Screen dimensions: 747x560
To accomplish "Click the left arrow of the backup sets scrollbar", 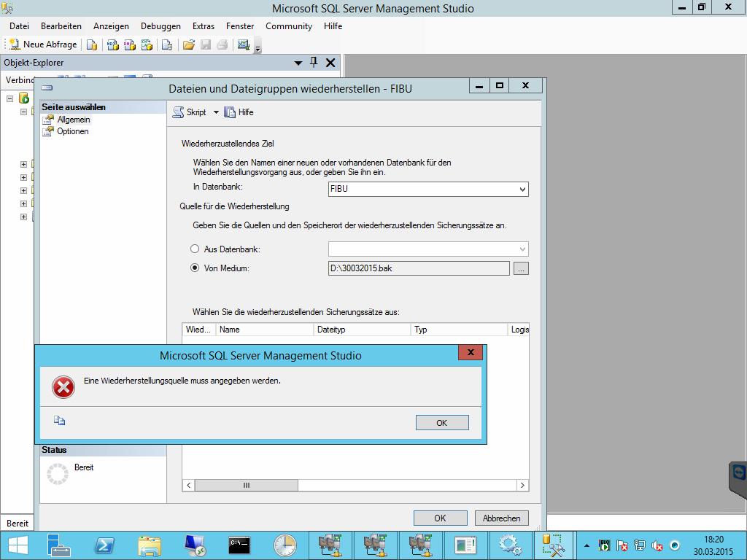I will coord(189,485).
